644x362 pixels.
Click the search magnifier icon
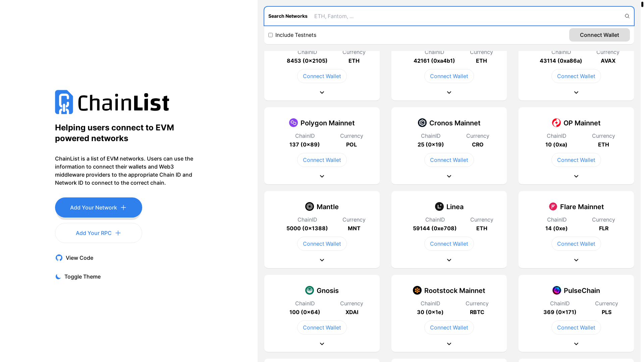tap(627, 16)
